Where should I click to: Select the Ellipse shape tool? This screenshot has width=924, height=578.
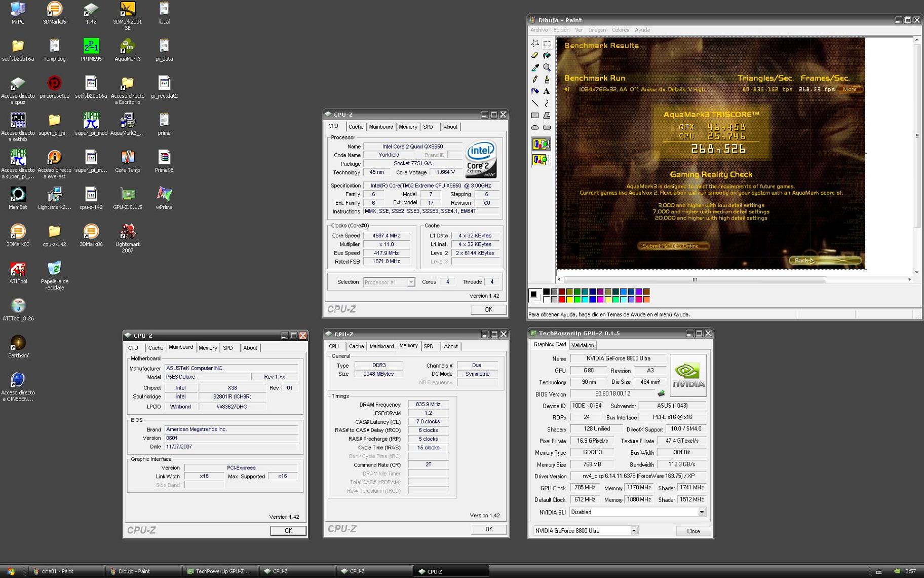point(535,128)
